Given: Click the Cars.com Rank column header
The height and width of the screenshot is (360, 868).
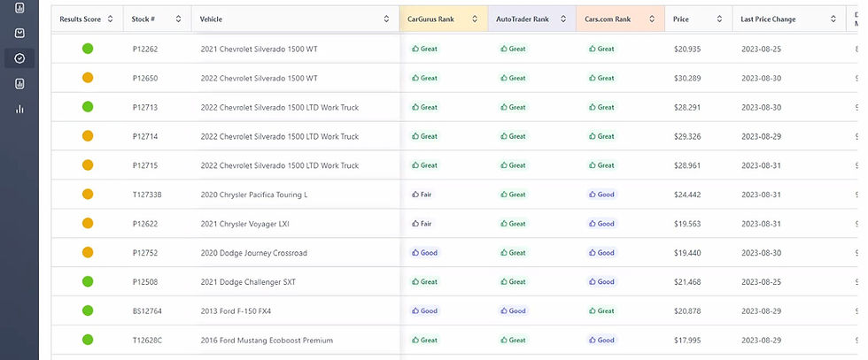Looking at the screenshot, I should [x=608, y=19].
